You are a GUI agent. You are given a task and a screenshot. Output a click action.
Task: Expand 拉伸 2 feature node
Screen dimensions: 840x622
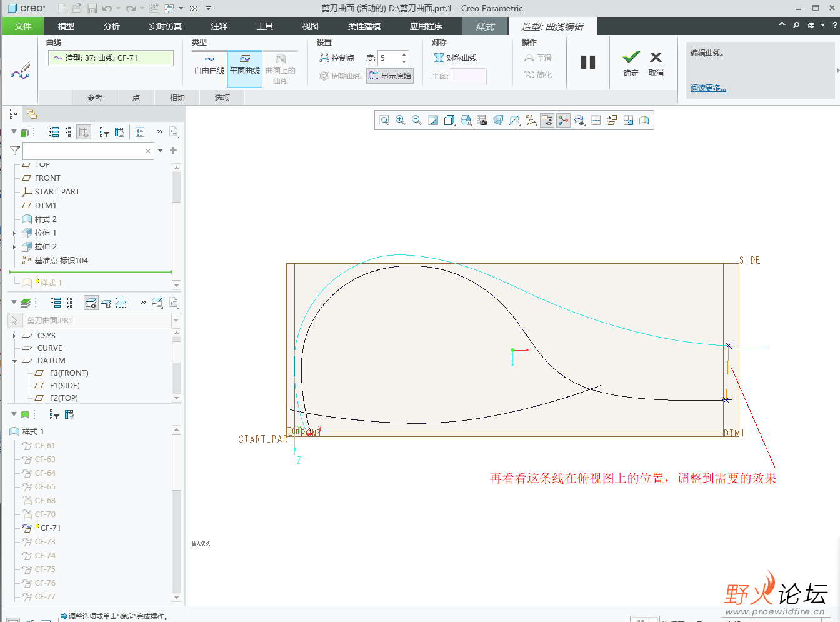pyautogui.click(x=14, y=247)
